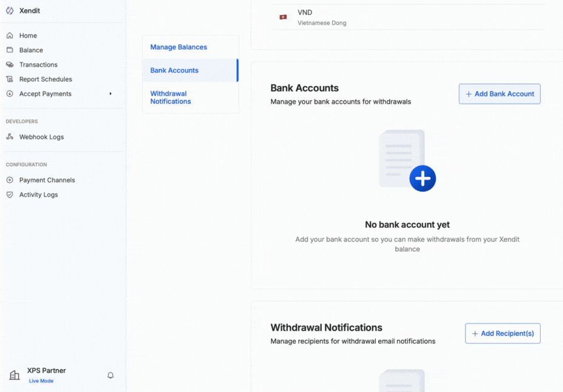Click the DEVELOPERS section label
The width and height of the screenshot is (563, 392).
22,121
